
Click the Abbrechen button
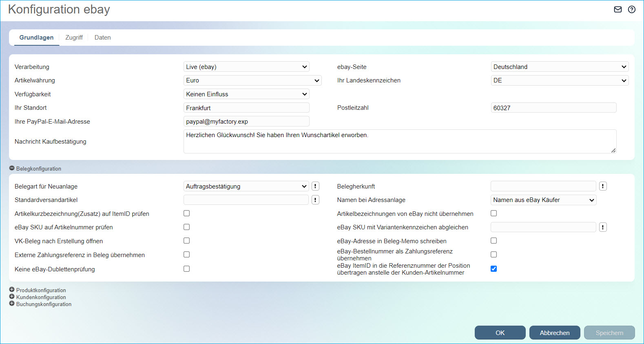click(x=555, y=333)
